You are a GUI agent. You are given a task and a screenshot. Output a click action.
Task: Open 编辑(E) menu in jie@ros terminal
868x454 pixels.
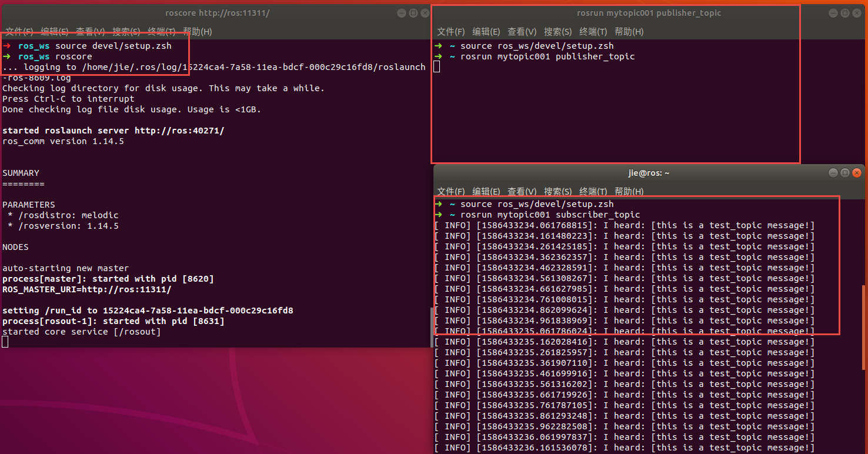point(486,191)
